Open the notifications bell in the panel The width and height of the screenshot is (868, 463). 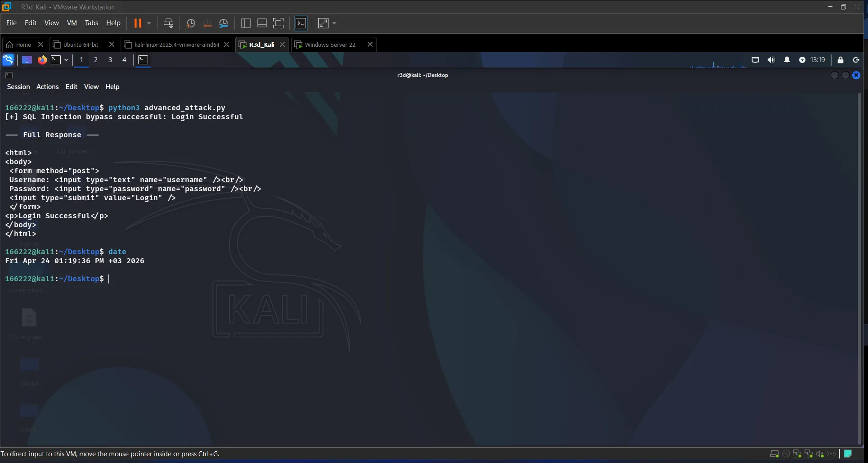[x=787, y=60]
